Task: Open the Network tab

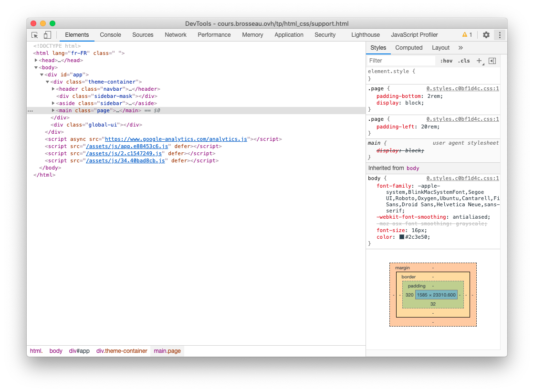Action: pyautogui.click(x=176, y=35)
